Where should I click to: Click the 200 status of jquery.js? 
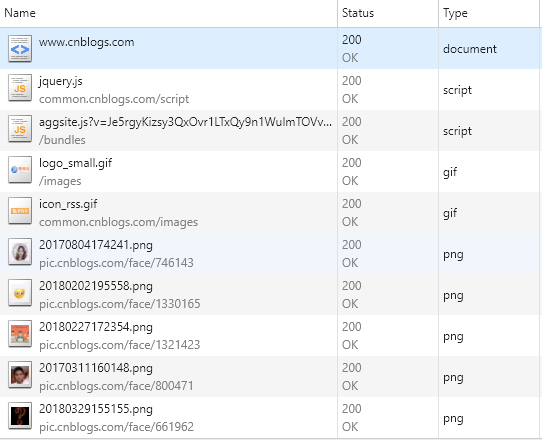point(352,81)
